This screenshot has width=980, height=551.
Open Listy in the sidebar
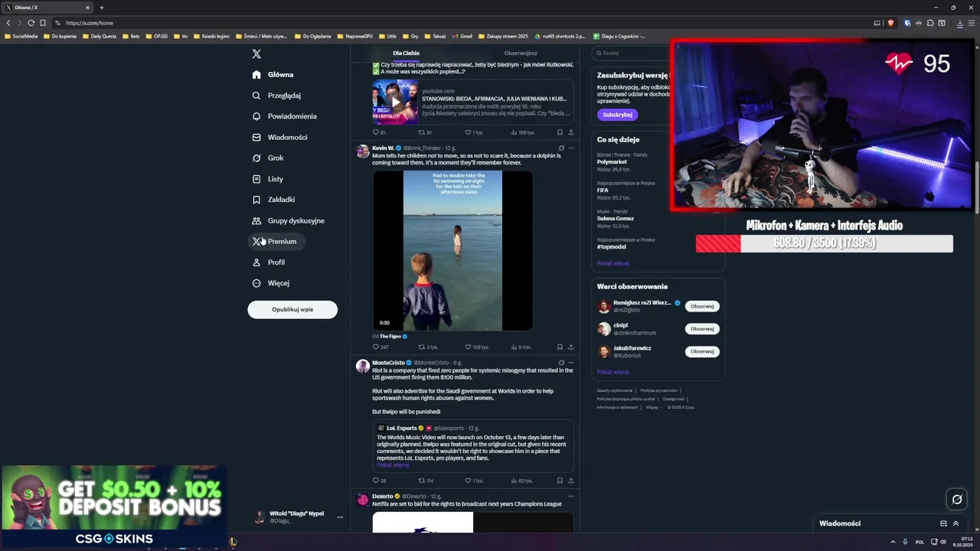point(268,179)
